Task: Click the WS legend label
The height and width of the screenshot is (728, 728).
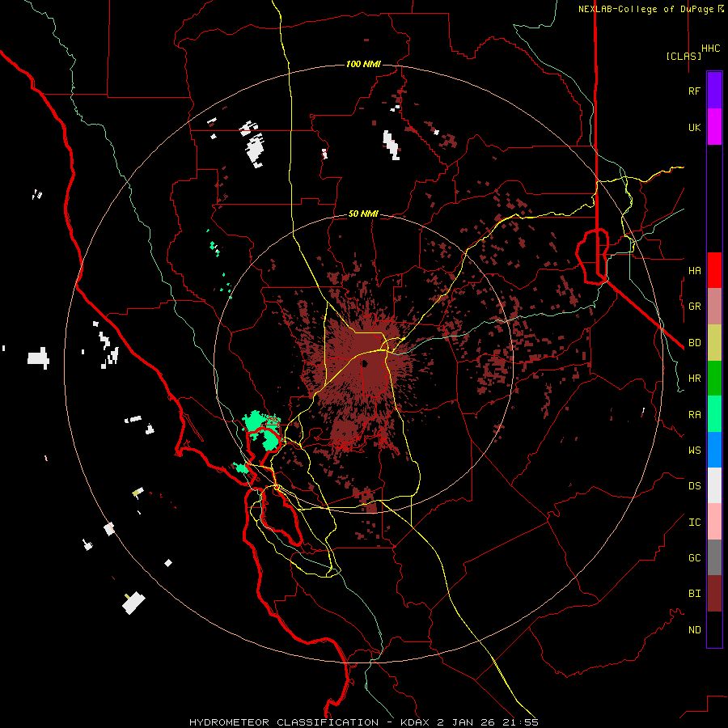Action: [x=694, y=451]
